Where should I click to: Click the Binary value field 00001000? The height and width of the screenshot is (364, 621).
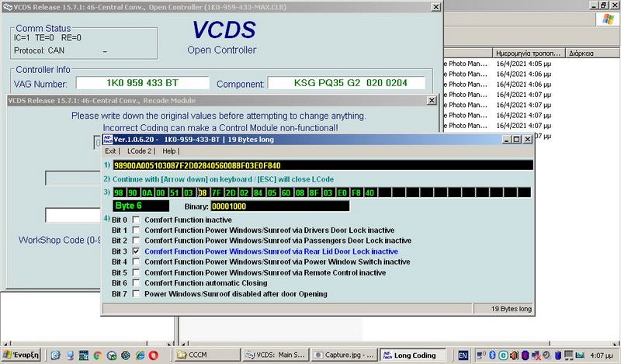pyautogui.click(x=280, y=206)
